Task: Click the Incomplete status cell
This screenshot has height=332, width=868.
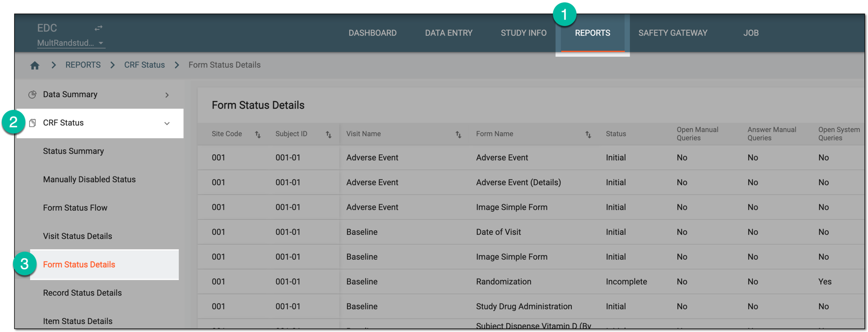Action: click(x=626, y=282)
